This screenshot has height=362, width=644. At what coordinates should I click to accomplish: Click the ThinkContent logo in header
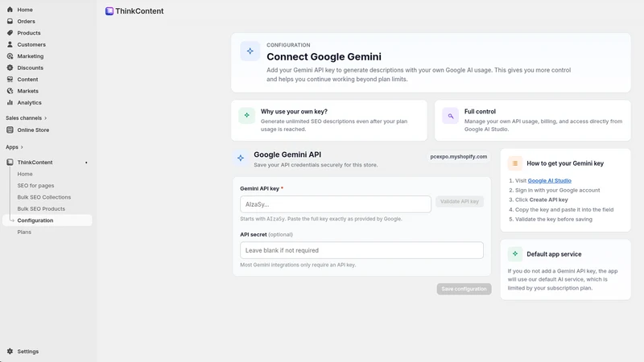pos(109,11)
